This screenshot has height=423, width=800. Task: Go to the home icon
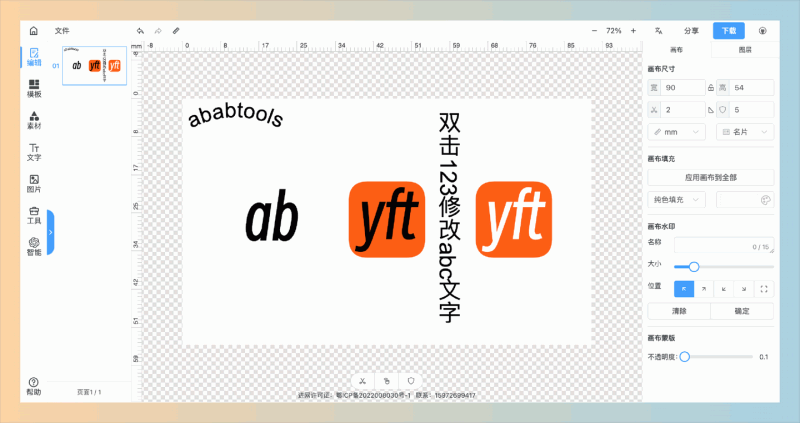[x=34, y=31]
